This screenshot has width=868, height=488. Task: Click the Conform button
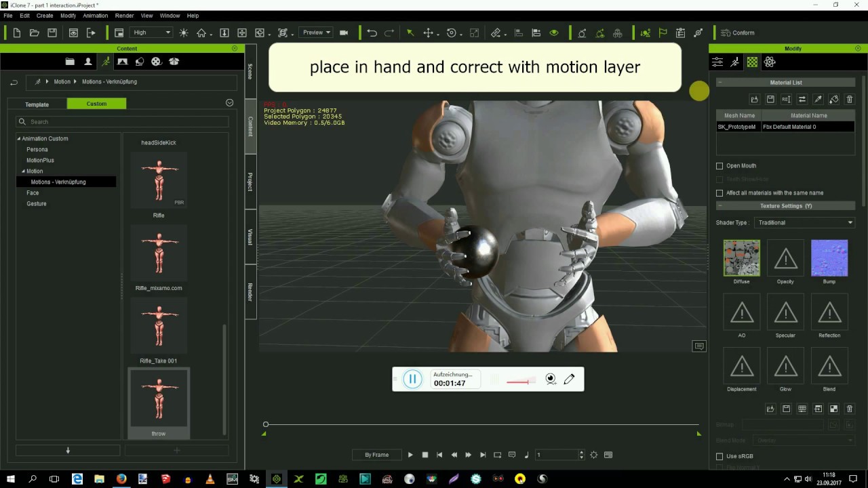(x=738, y=33)
